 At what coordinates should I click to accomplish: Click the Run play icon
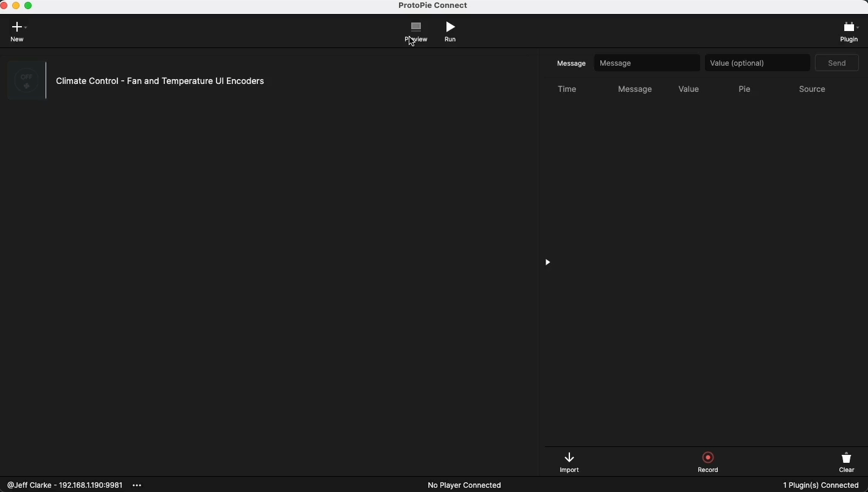pyautogui.click(x=450, y=27)
